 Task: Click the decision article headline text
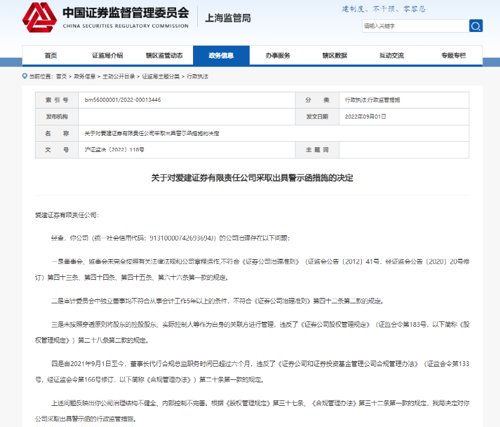(x=252, y=178)
